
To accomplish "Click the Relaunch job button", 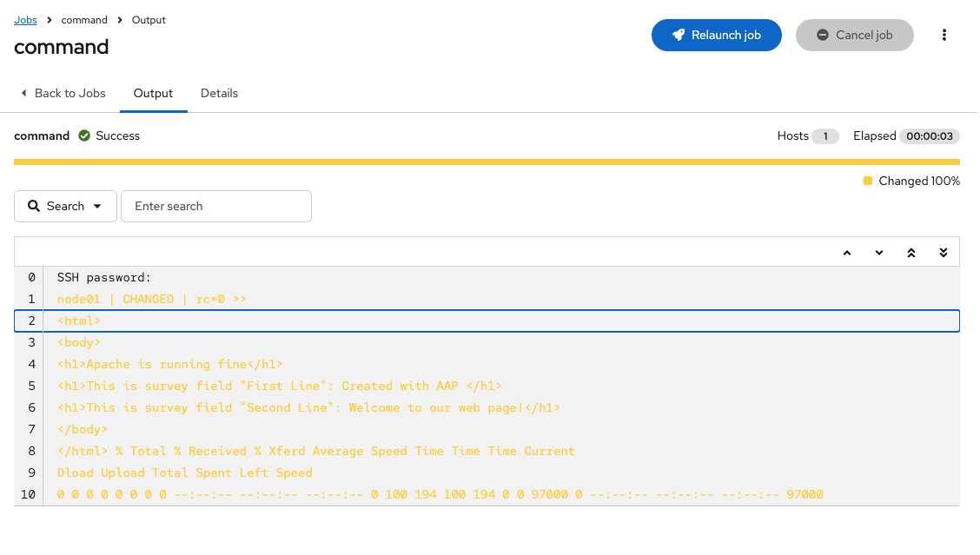I will (x=716, y=35).
